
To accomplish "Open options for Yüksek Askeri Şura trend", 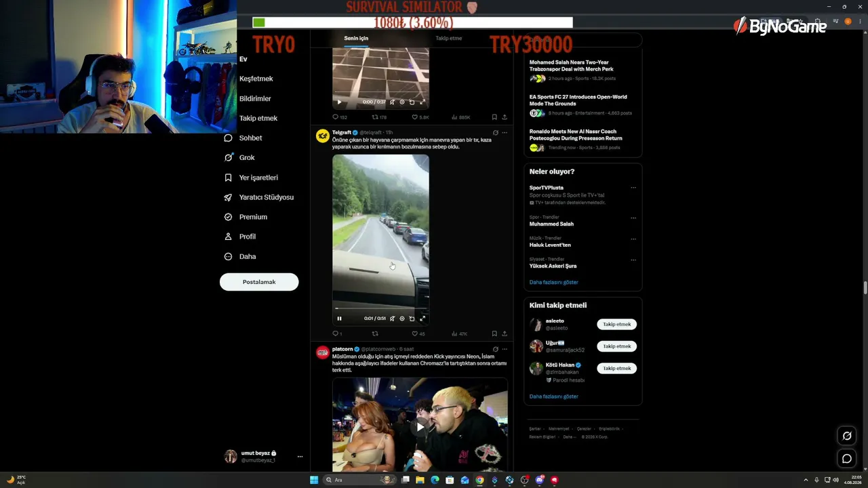I will (x=633, y=260).
